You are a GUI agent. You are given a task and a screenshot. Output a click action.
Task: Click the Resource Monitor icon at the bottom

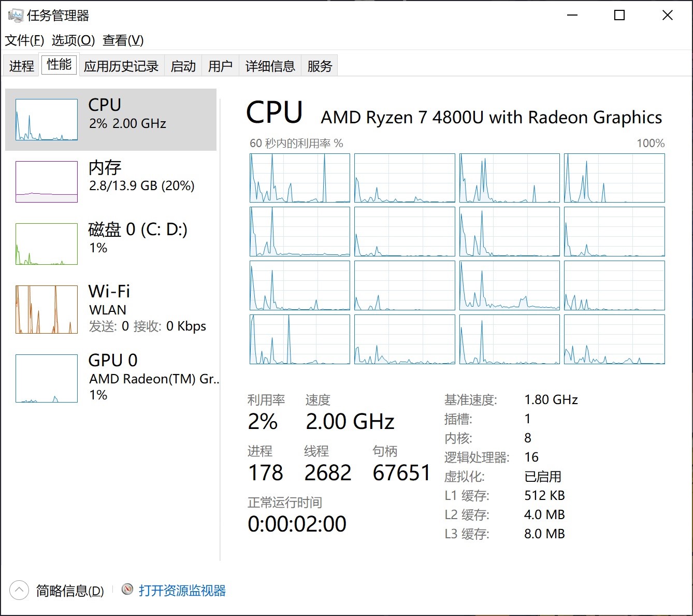pos(127,590)
